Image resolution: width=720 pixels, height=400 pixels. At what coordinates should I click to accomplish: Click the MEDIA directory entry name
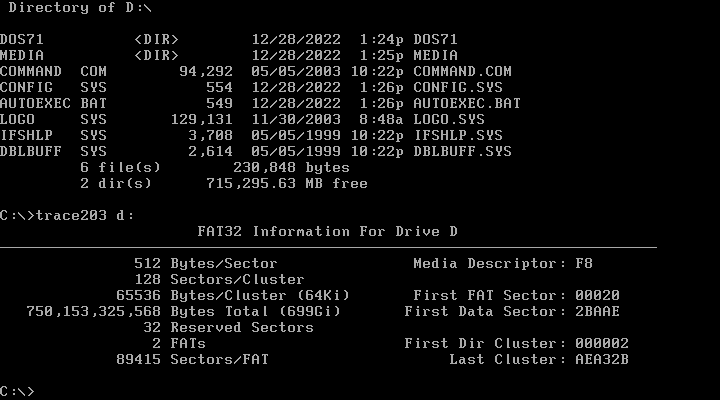coord(22,55)
